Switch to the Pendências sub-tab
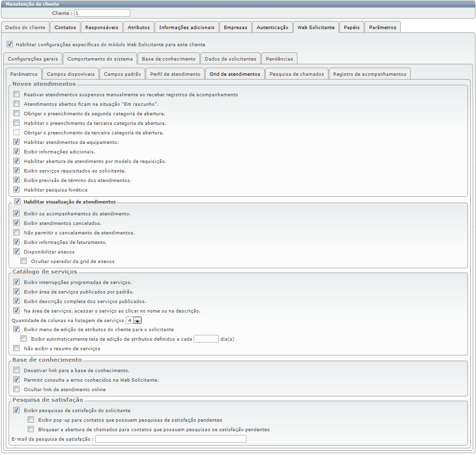The height and width of the screenshot is (455, 476). (279, 59)
